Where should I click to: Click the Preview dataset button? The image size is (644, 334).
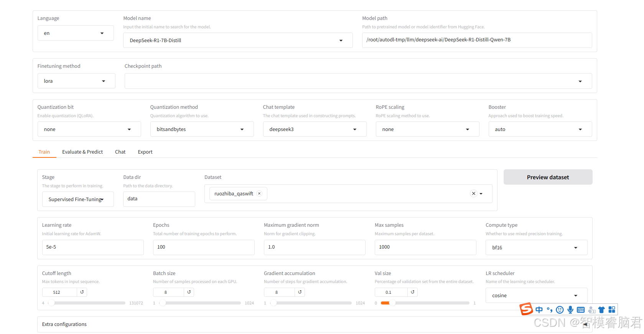point(548,177)
